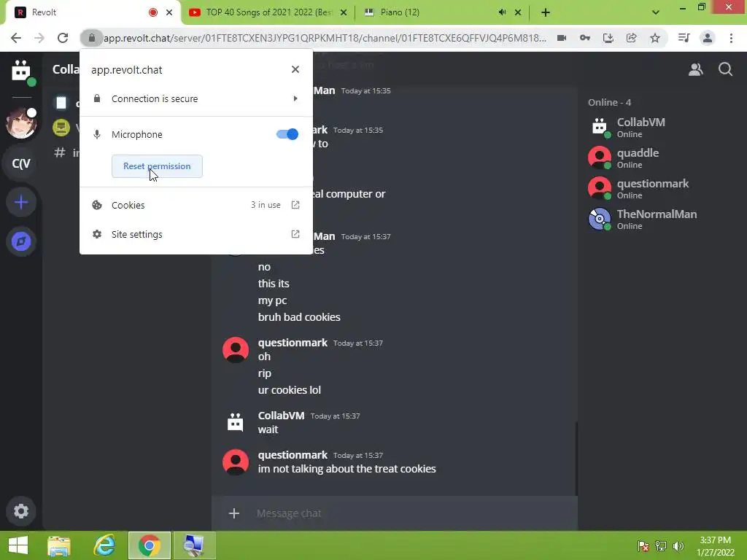This screenshot has height=560, width=747.
Task: Click questionmark avatar on 'oh' message
Action: (236, 350)
